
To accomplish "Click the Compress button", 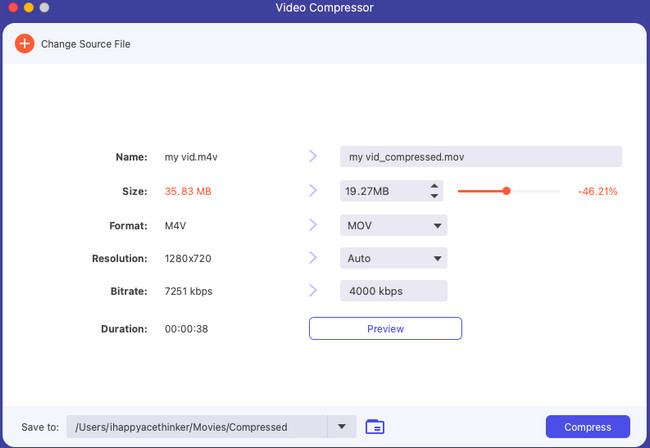I will (587, 427).
